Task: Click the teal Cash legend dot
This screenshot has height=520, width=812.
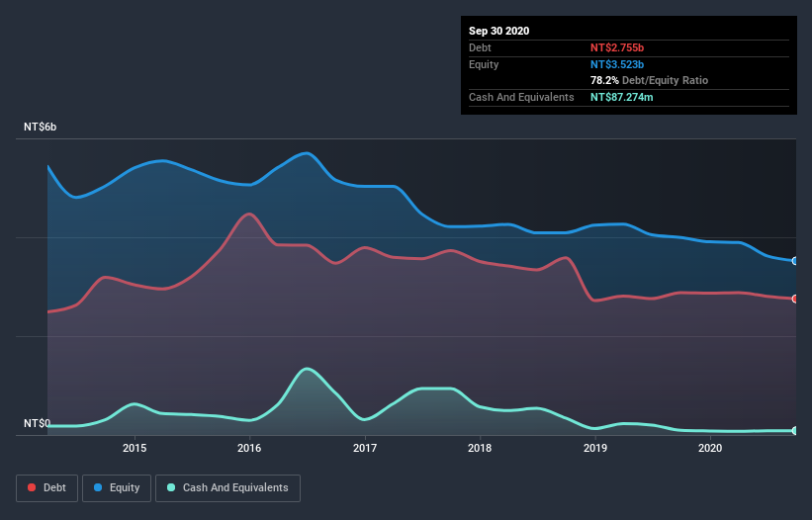Action: click(x=171, y=487)
